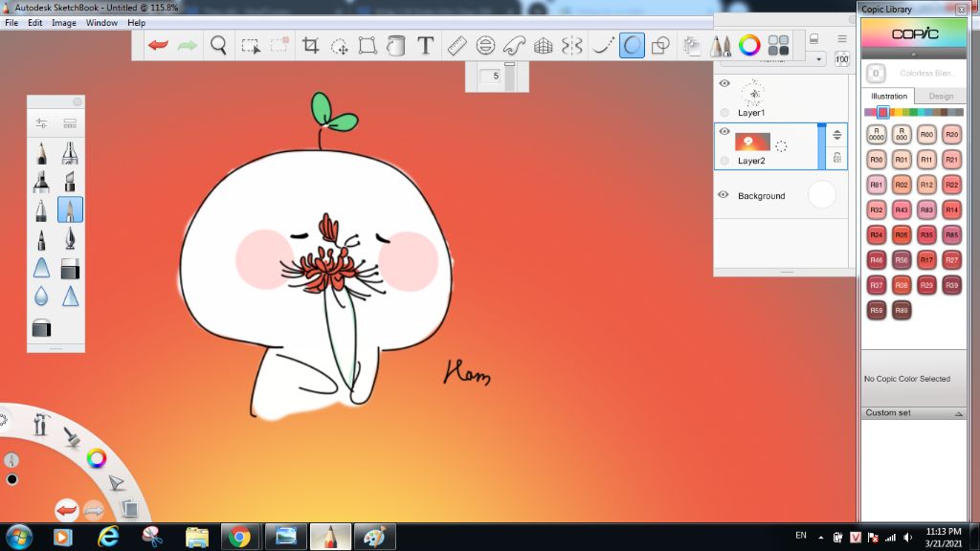
Task: Enable the Ruler guide tool
Action: tap(457, 45)
